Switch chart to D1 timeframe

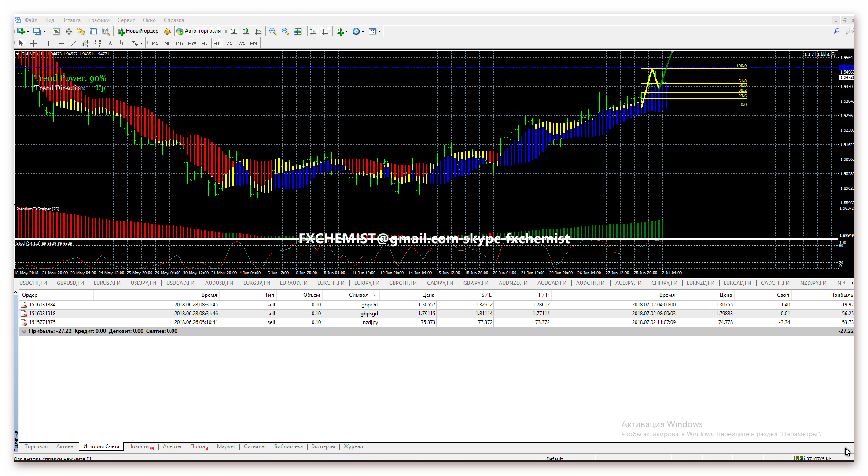coord(229,43)
